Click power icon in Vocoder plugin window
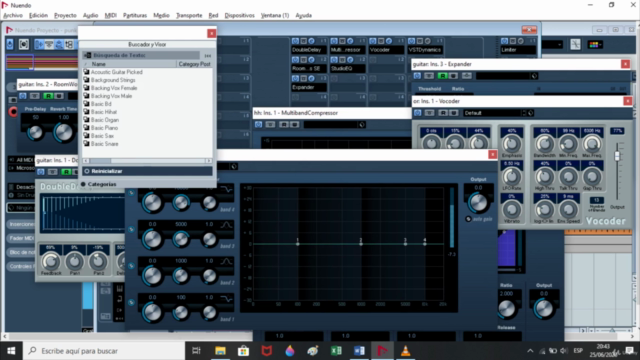The image size is (640, 360). click(418, 113)
